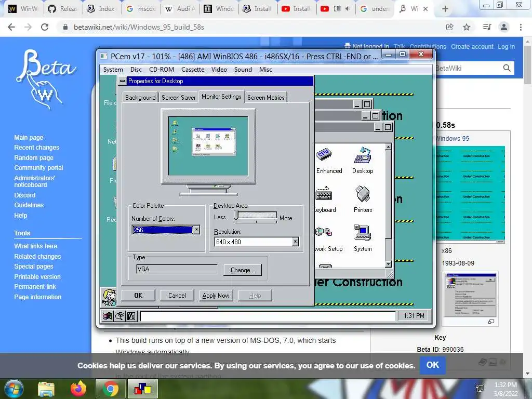Open the PCem Misc menu
Screen dimensions: 532x399
265,70
